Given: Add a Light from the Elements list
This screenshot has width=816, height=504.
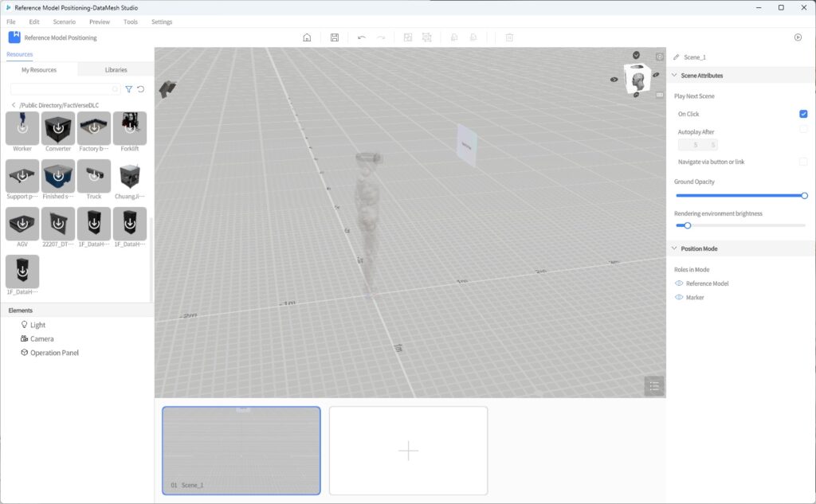Looking at the screenshot, I should (37, 325).
